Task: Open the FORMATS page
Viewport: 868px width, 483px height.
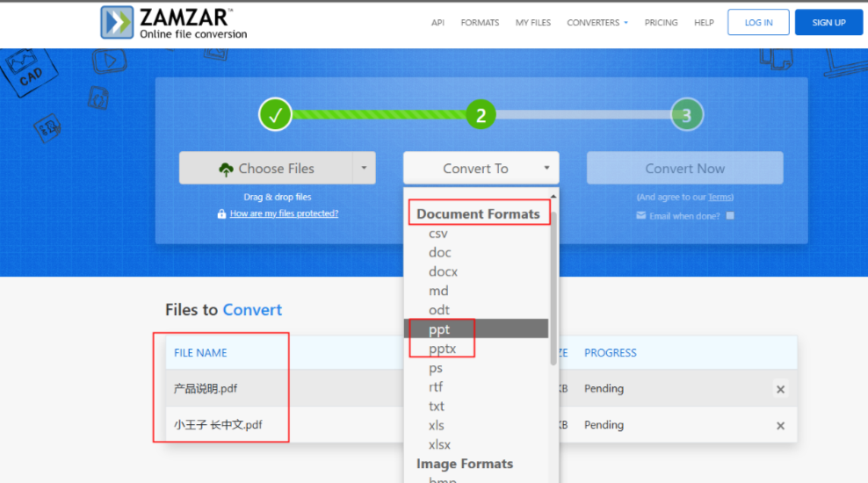Action: coord(480,23)
